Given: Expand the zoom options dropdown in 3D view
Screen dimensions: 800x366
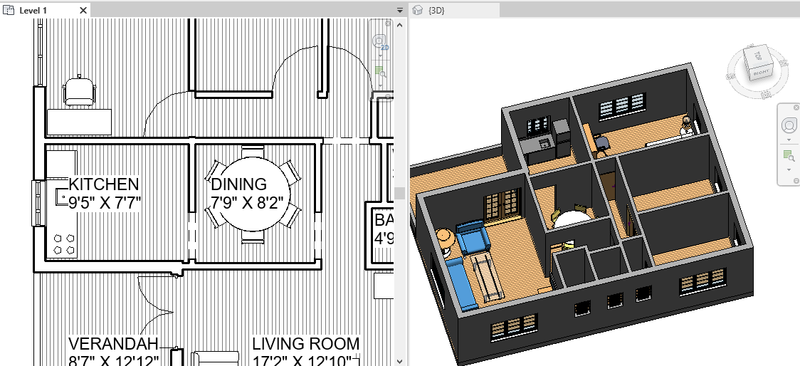Looking at the screenshot, I should 789,169.
